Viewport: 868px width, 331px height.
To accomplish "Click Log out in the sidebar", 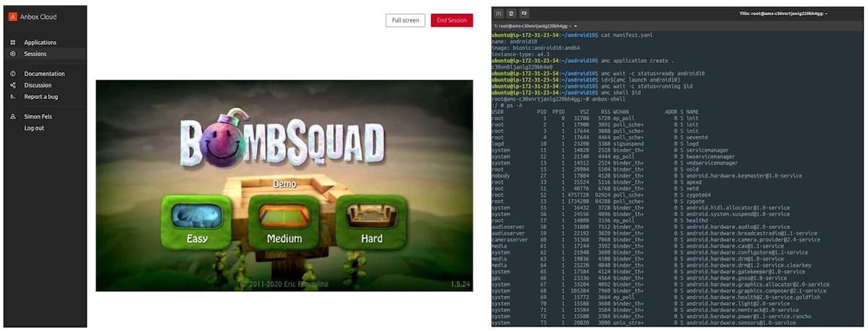I will 34,128.
